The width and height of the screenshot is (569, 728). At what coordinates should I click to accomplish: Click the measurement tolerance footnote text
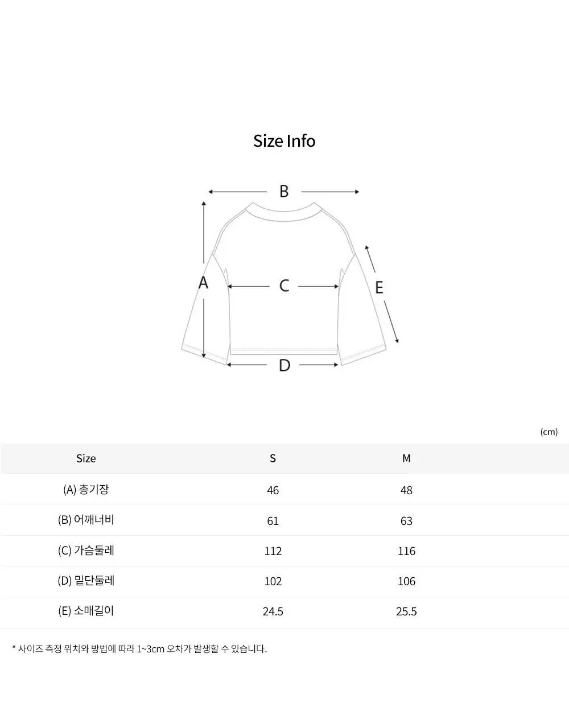coord(139,648)
